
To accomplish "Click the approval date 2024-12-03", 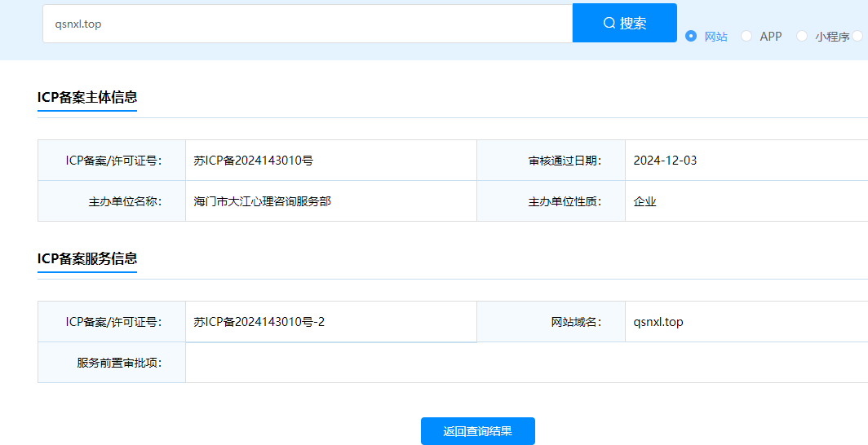I will (665, 161).
